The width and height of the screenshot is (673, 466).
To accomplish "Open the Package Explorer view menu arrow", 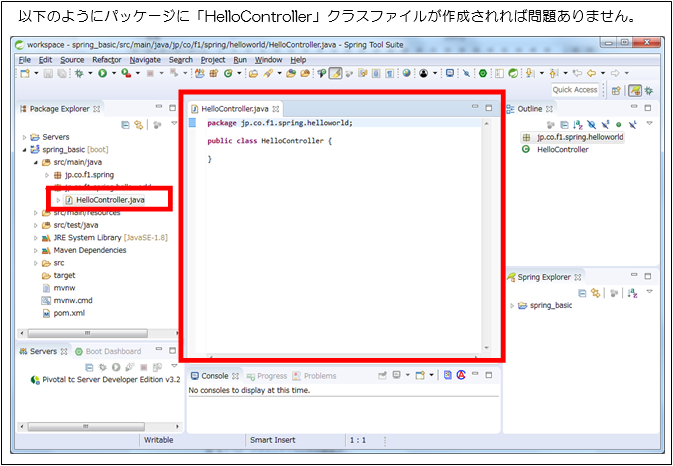I will 171,124.
